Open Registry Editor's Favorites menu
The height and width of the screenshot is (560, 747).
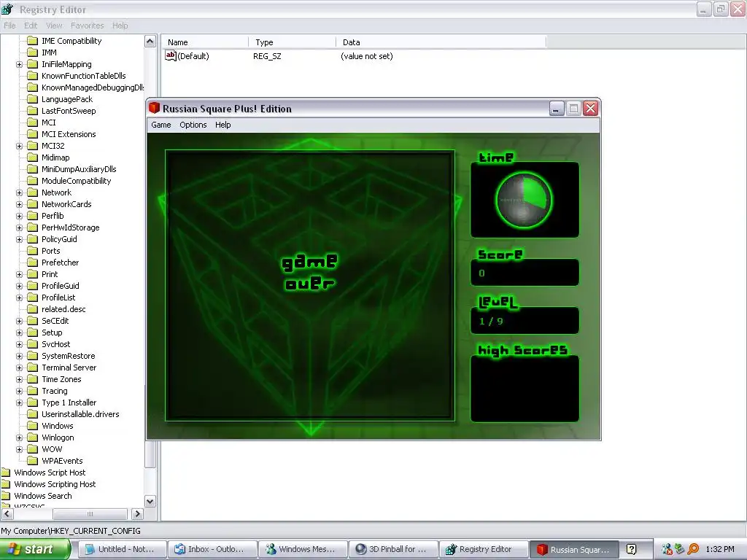point(88,26)
